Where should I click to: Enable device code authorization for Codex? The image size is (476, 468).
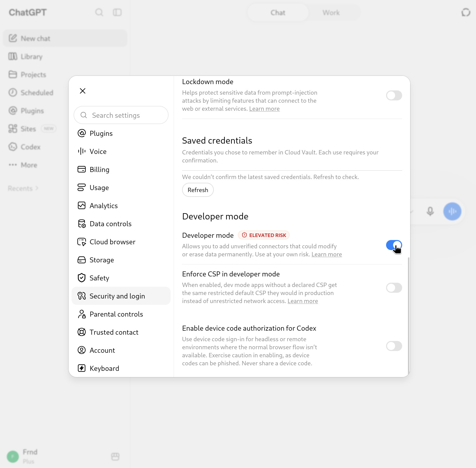(x=394, y=346)
